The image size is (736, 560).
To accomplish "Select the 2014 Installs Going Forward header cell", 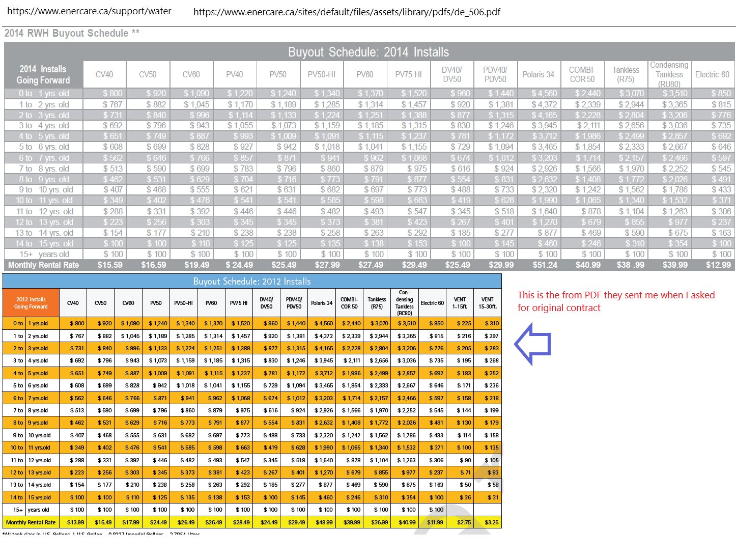I will pyautogui.click(x=43, y=74).
